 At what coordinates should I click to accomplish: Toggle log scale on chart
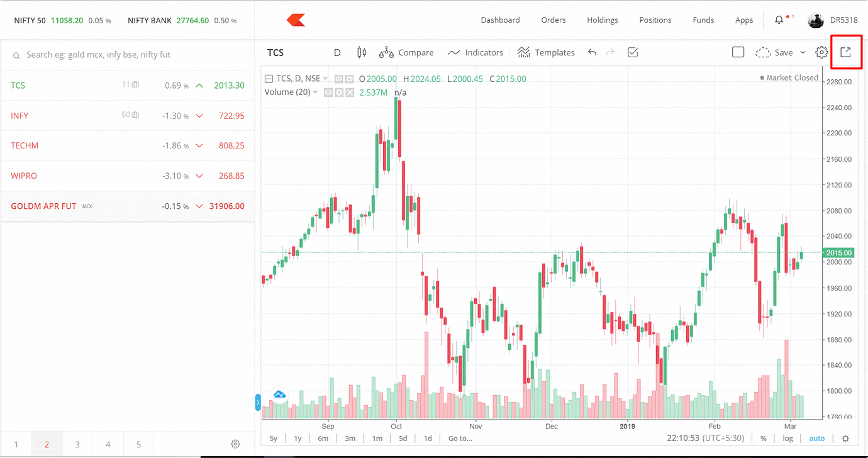(788, 438)
